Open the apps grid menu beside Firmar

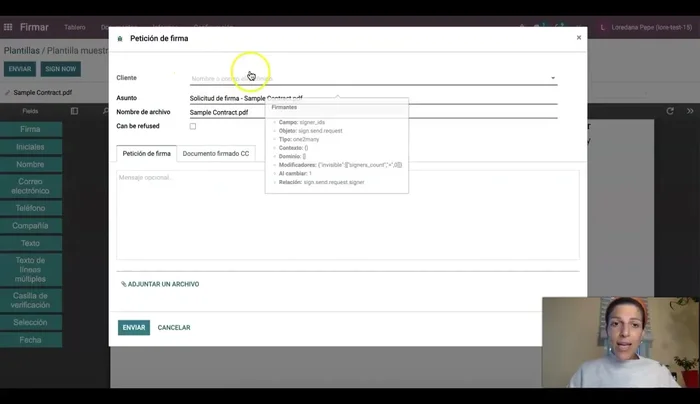tap(9, 27)
